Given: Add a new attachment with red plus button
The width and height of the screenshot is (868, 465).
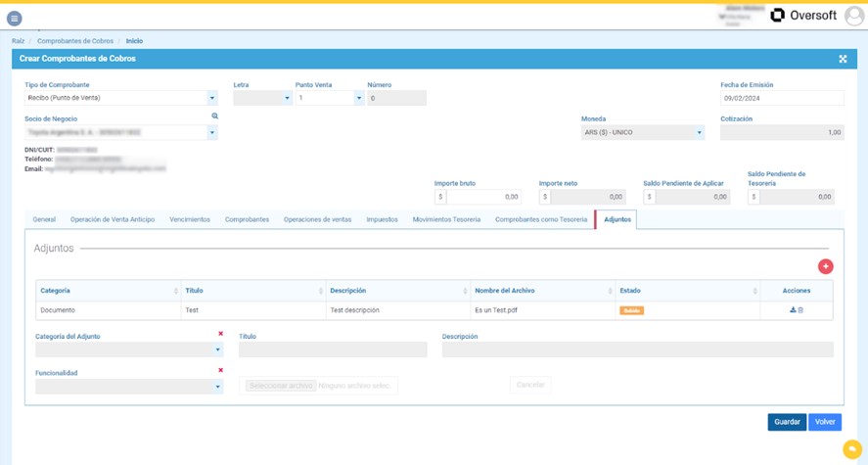Looking at the screenshot, I should pyautogui.click(x=825, y=266).
